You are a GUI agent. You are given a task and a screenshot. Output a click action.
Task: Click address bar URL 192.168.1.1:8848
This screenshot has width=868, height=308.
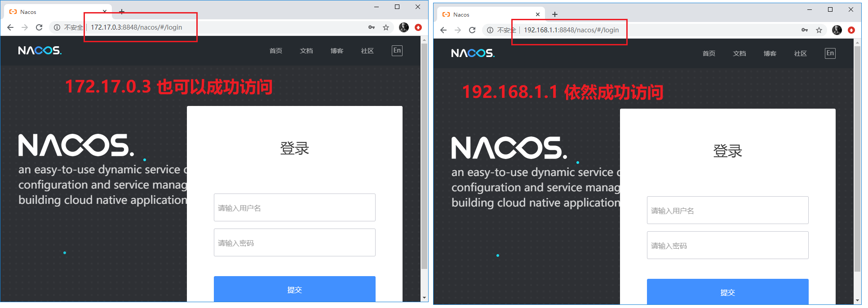[x=571, y=30]
